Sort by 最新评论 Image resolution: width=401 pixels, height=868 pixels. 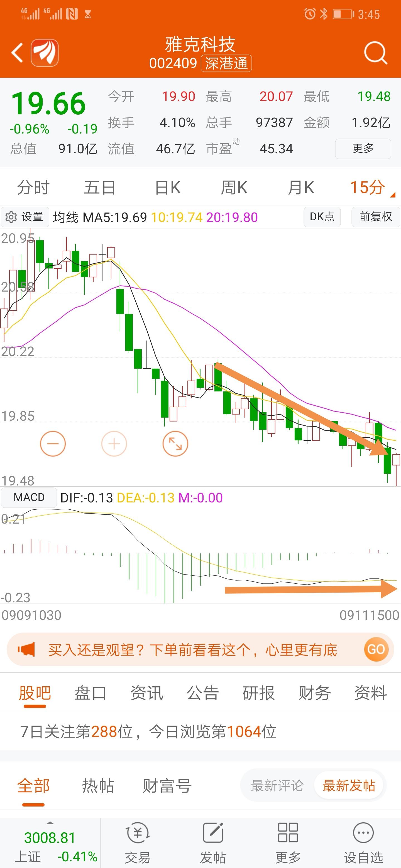277,785
